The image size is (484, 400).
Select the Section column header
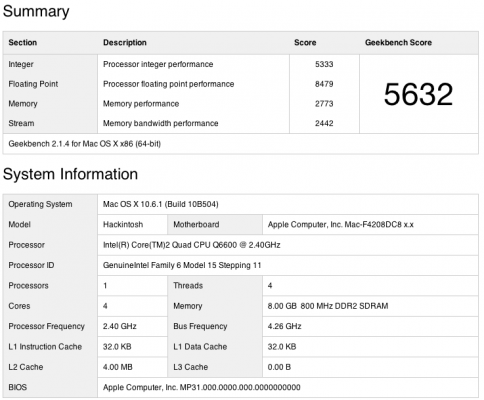tap(23, 43)
